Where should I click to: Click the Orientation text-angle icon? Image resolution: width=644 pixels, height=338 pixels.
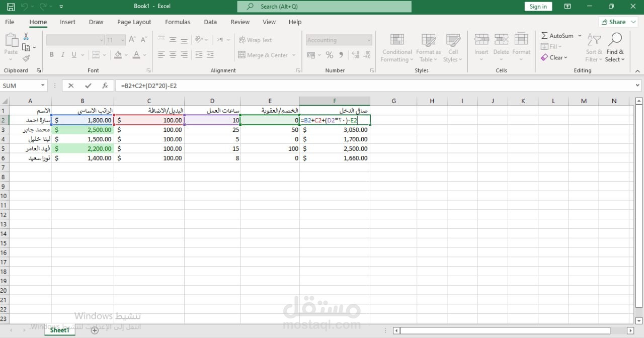(199, 40)
